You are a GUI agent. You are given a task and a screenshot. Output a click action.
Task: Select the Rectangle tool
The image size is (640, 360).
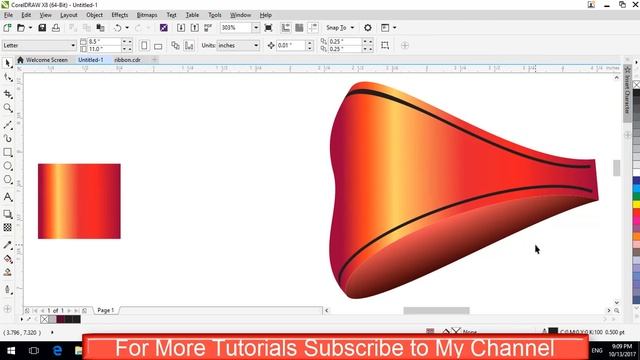click(7, 152)
